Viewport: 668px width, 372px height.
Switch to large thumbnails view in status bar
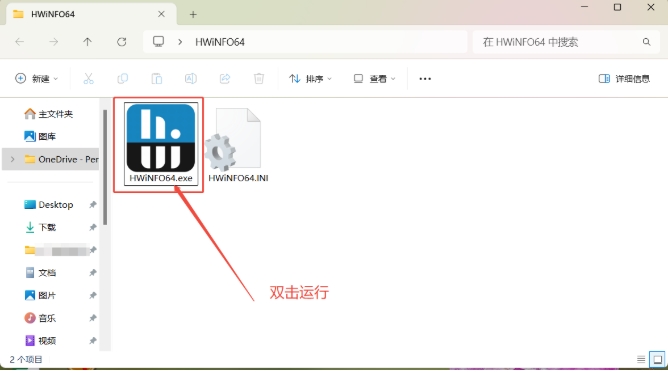click(x=657, y=360)
